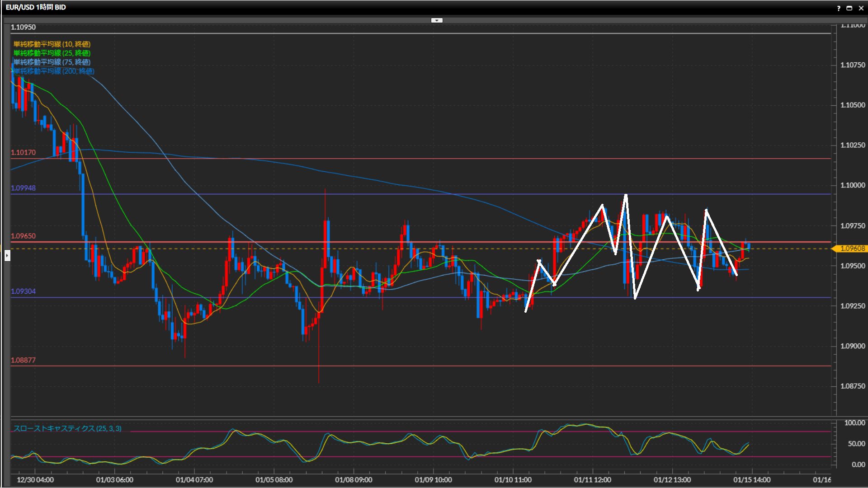Select the 75-period moving average label
This screenshot has width=868, height=488.
point(52,62)
